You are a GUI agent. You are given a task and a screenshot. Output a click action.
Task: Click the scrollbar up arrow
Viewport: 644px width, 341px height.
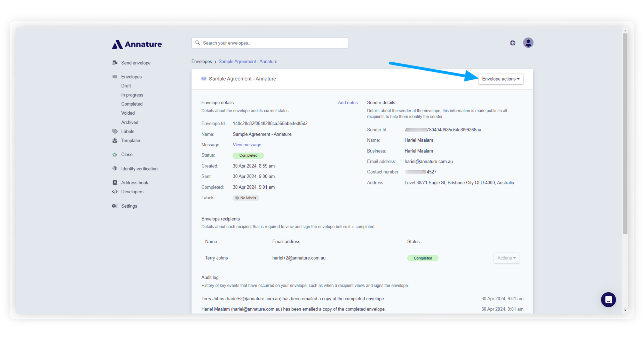tap(625, 31)
